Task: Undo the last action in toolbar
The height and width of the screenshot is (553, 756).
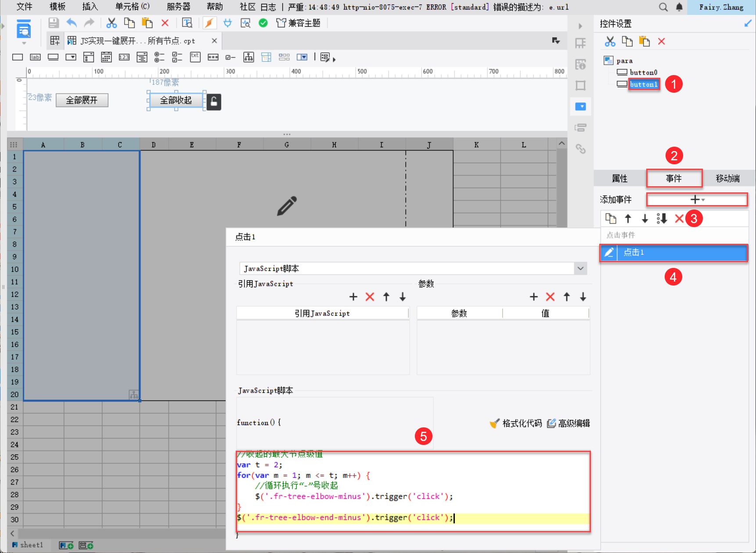Action: (72, 23)
